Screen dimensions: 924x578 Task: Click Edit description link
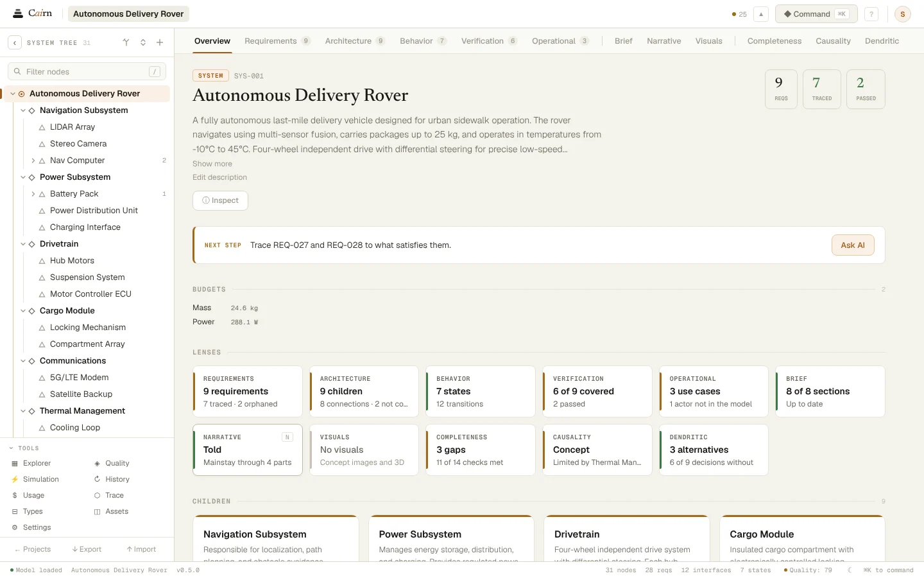click(219, 177)
